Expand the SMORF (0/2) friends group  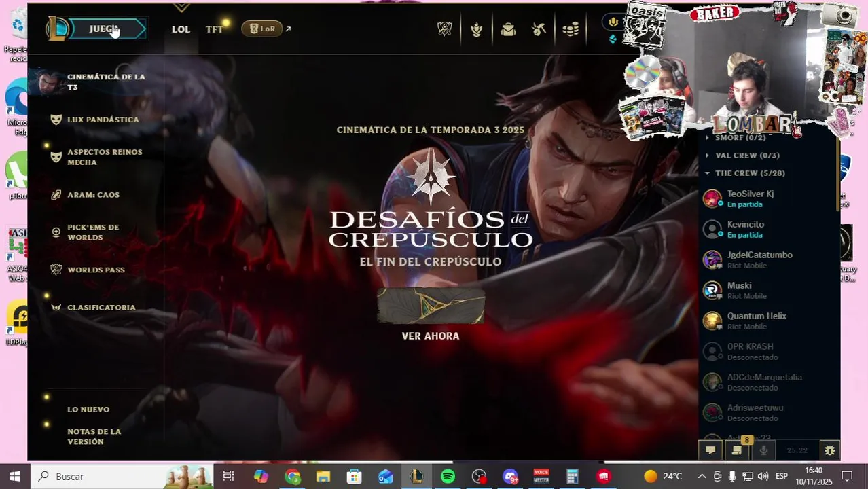(740, 137)
